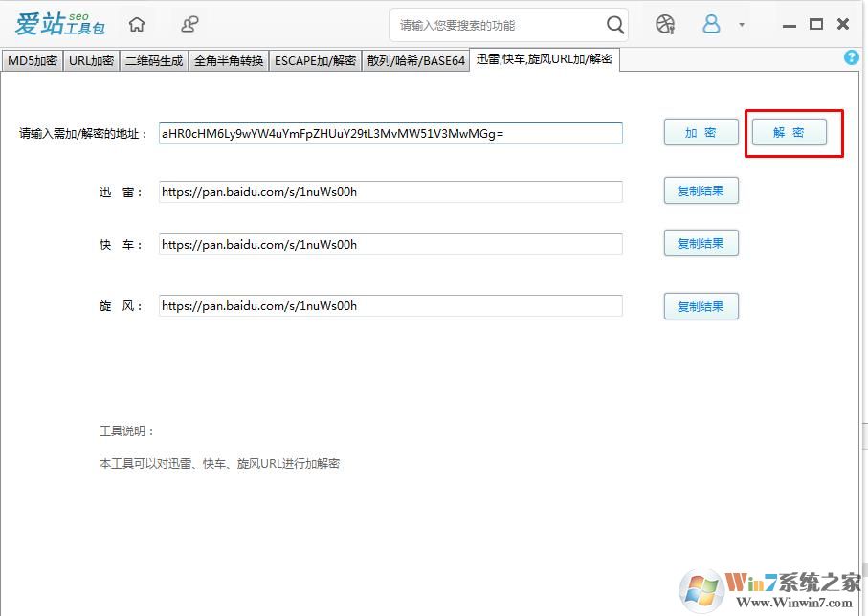
Task: Open the blue help question-mark icon
Action: tap(851, 57)
